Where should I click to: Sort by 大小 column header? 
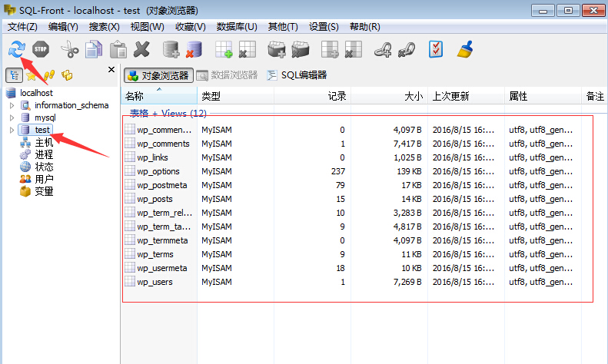(x=389, y=96)
